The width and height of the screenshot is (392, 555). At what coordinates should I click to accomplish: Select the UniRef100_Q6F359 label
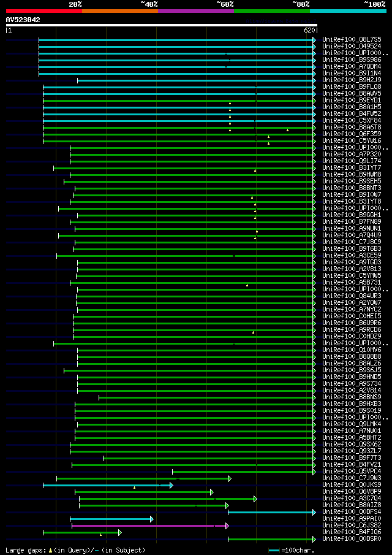[352, 134]
